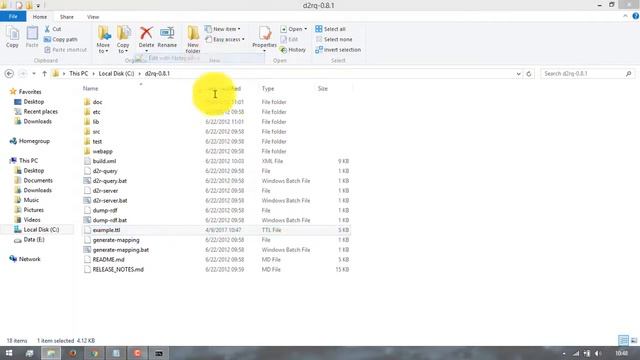Viewport: 640px width, 360px height.
Task: Click the Cut scissors button
Action: [x=53, y=29]
